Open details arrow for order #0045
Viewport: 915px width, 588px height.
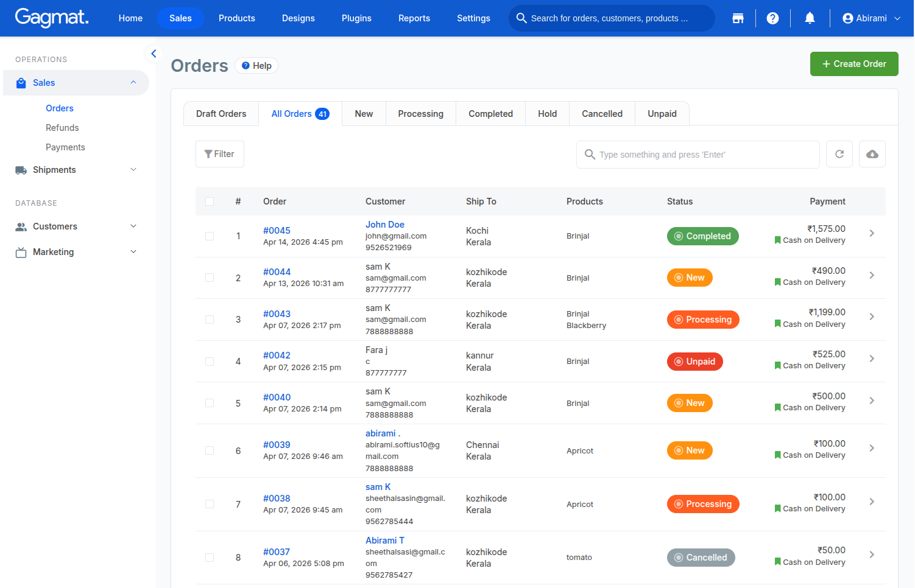(872, 233)
